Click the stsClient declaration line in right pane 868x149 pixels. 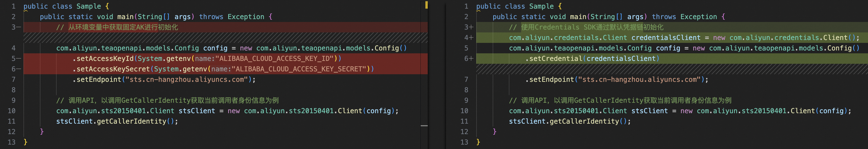click(x=680, y=111)
